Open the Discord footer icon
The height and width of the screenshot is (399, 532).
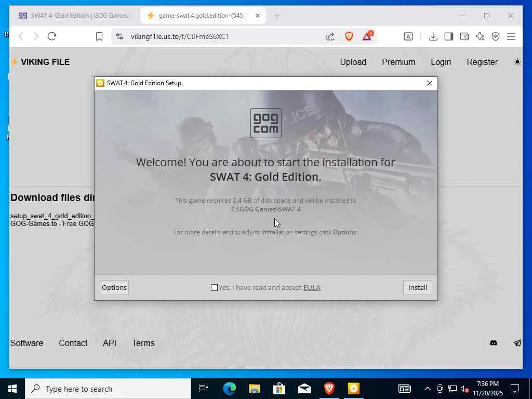click(494, 343)
